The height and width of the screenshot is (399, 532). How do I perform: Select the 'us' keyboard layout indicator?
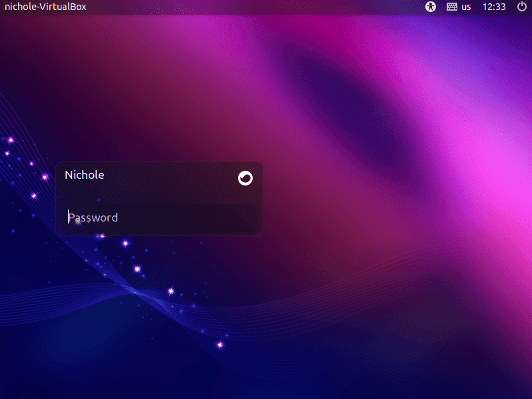tap(466, 7)
